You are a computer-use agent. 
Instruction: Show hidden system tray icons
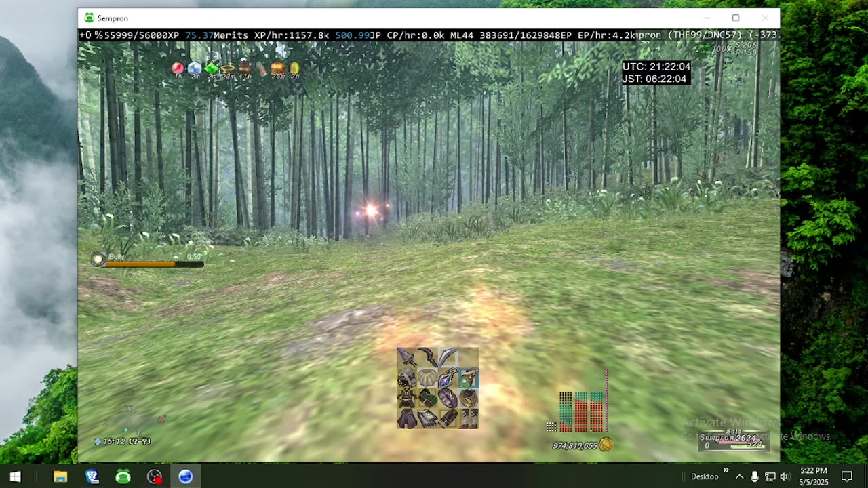[x=739, y=476]
